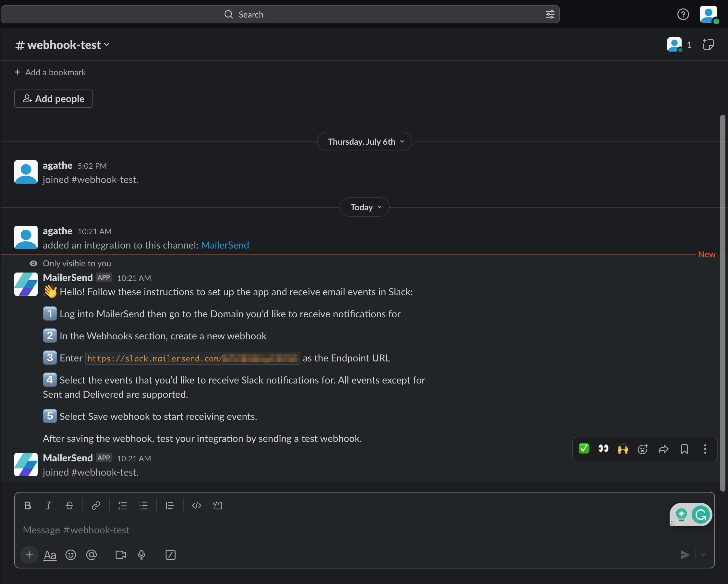Open agathe's profile from the 10:21 AM message
The image size is (728, 584).
pos(57,231)
